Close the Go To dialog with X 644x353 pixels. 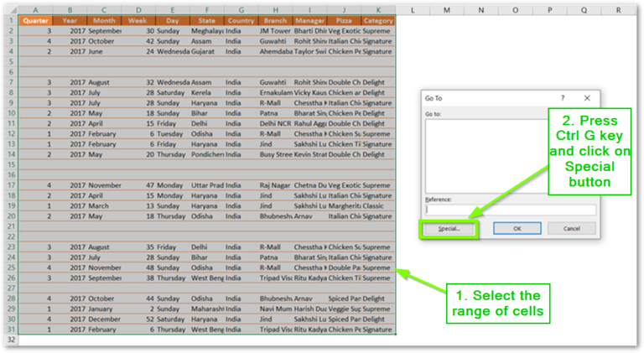pos(587,98)
